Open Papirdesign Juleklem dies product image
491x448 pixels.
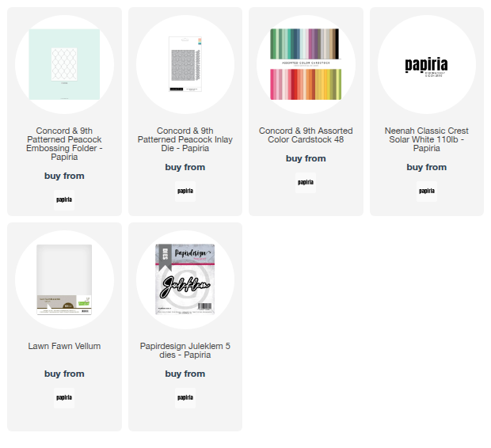[185, 279]
